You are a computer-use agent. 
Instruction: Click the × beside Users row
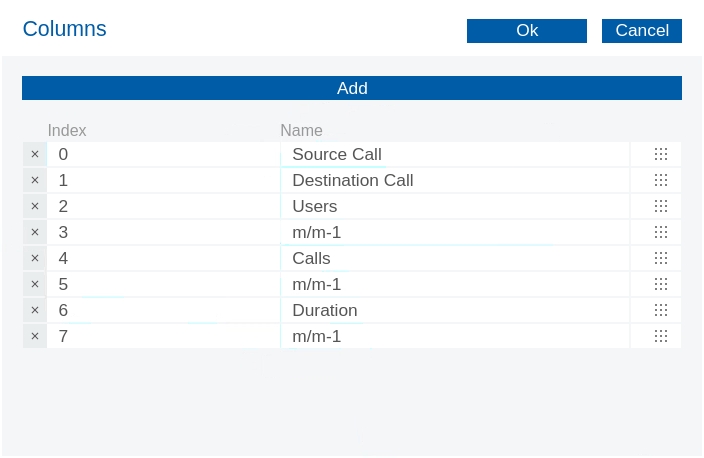point(34,206)
